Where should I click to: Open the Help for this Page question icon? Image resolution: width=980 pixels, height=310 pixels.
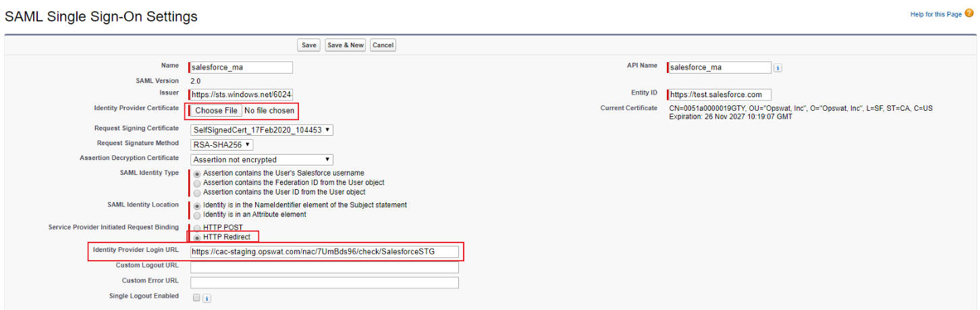969,14
